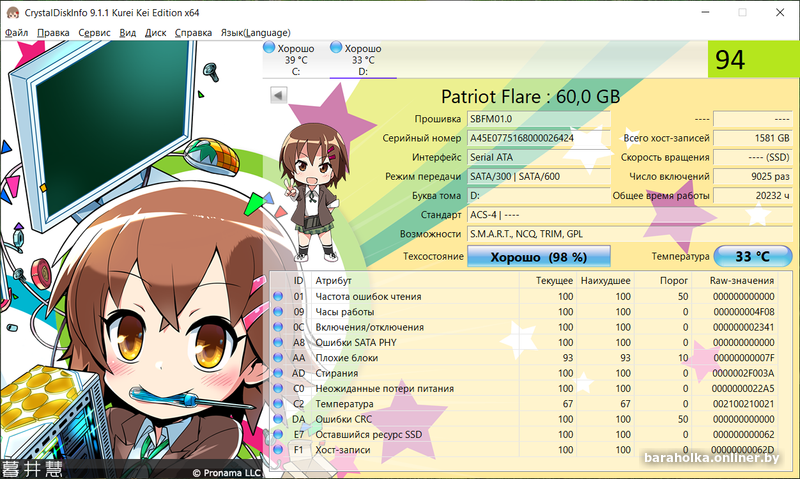Click the blue status orb for drive D:
The image size is (800, 479).
tap(336, 47)
